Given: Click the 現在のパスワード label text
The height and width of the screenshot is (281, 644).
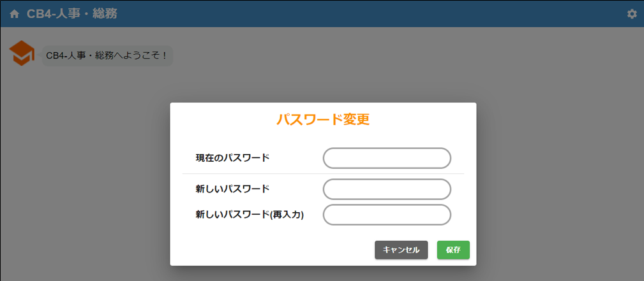Looking at the screenshot, I should (232, 157).
